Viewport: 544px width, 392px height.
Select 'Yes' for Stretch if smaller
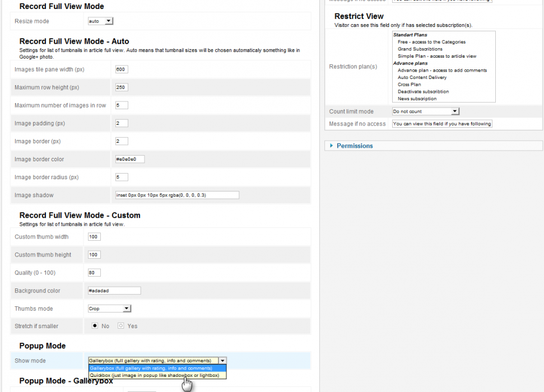click(x=120, y=326)
